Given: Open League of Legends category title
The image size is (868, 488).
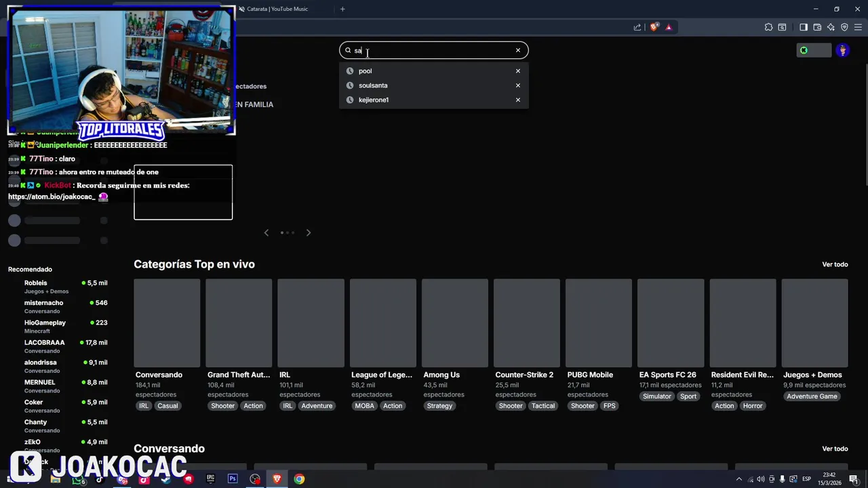Looking at the screenshot, I should click(382, 375).
